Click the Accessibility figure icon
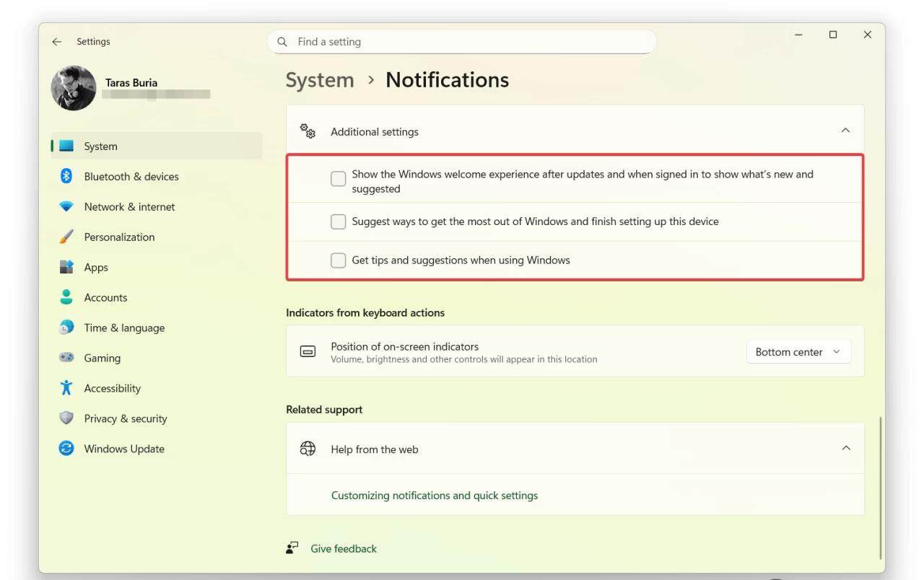This screenshot has width=924, height=580. [66, 388]
